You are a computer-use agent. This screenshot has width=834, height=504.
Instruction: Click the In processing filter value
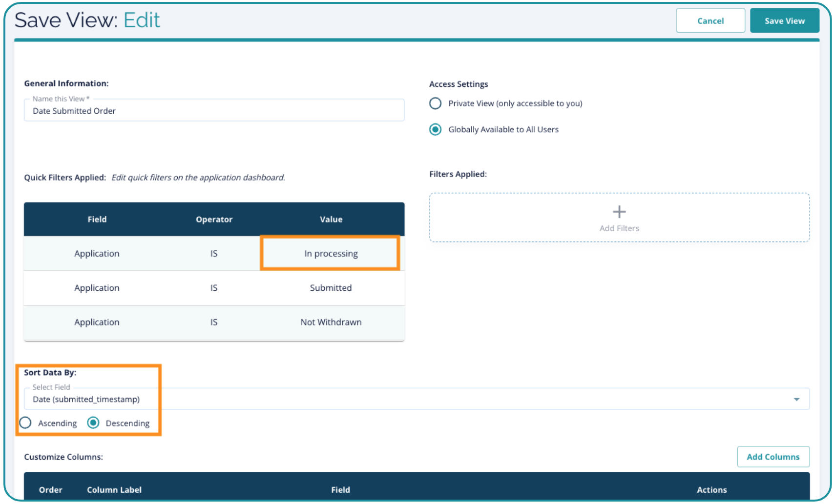[x=331, y=254]
